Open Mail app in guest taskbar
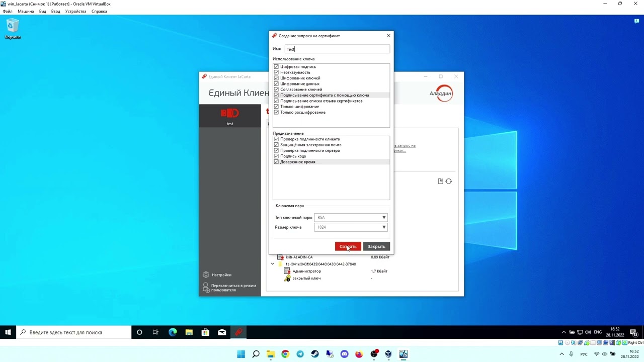 222,332
